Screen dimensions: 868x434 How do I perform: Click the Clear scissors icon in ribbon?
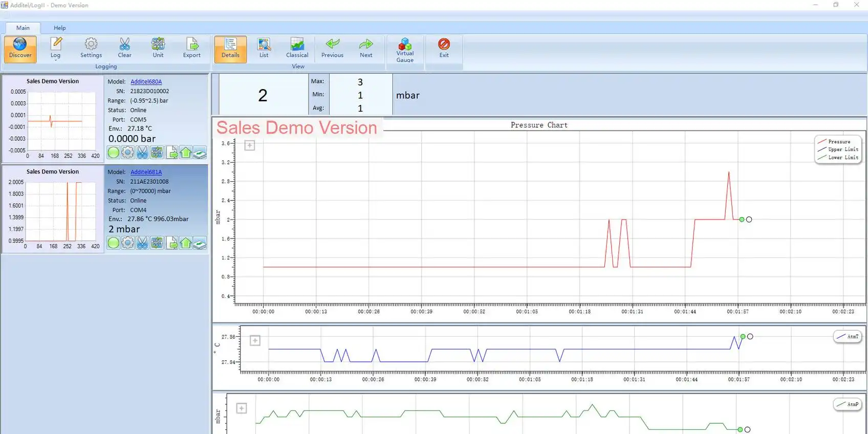124,48
